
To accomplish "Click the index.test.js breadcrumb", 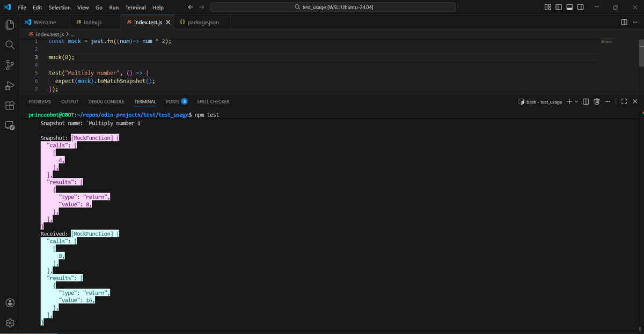I will [x=49, y=34].
